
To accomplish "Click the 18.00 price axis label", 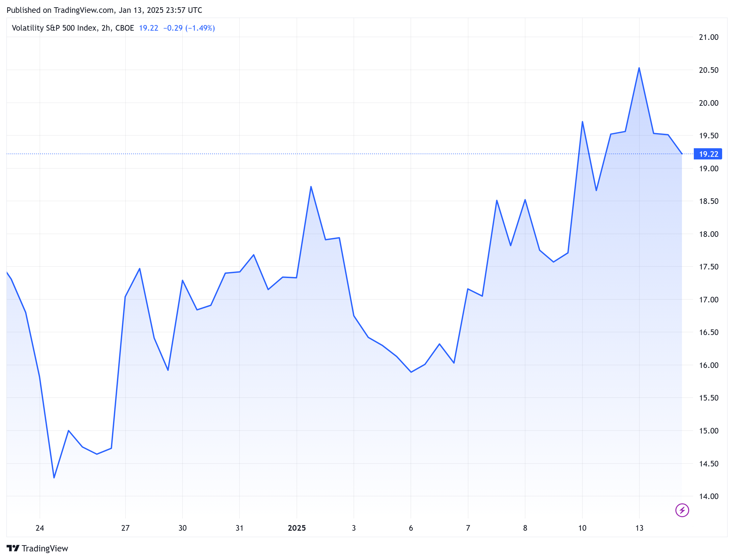I will (709, 234).
